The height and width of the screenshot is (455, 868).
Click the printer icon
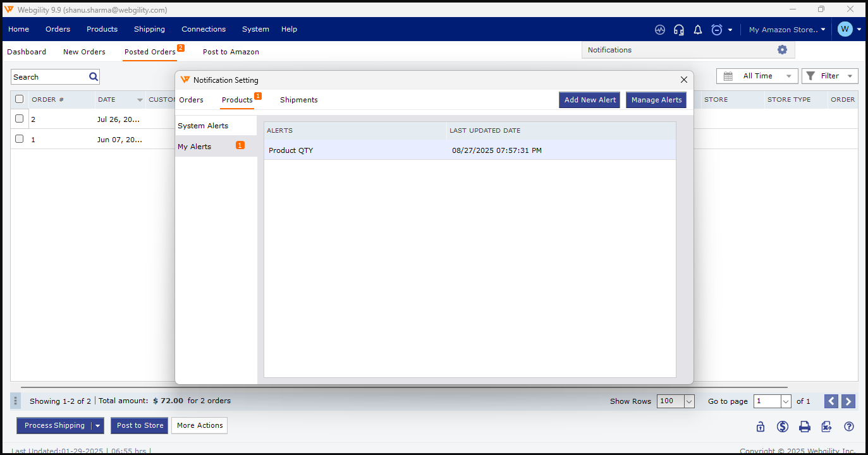(804, 427)
